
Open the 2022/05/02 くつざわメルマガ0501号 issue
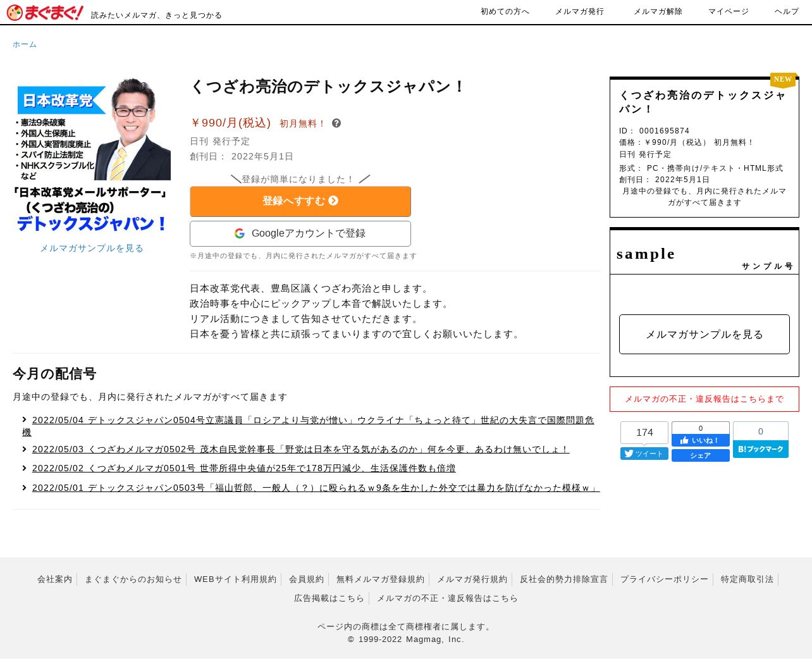coord(243,468)
